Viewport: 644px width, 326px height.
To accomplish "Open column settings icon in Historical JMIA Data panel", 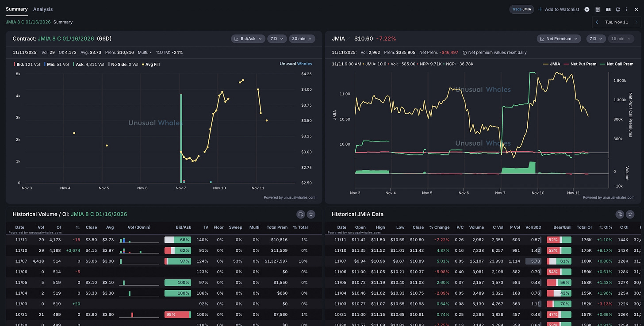I will click(x=620, y=214).
